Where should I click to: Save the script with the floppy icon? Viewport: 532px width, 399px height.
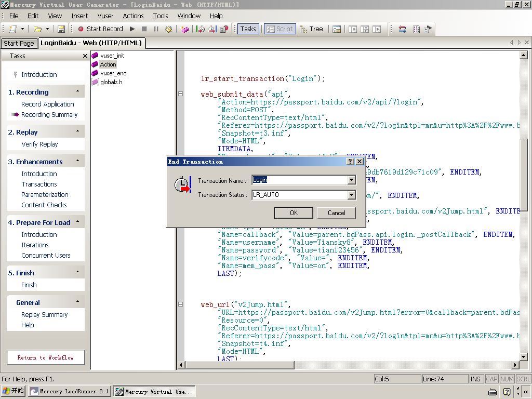click(61, 29)
